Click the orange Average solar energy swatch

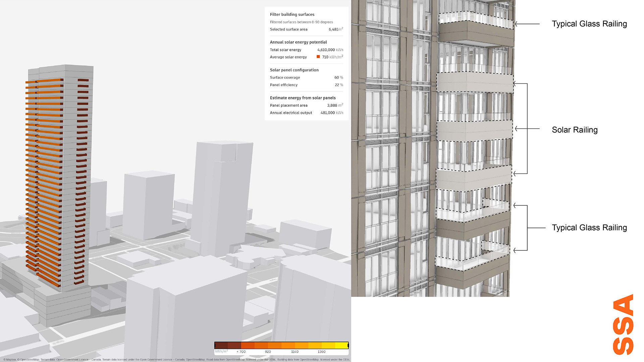tap(318, 57)
